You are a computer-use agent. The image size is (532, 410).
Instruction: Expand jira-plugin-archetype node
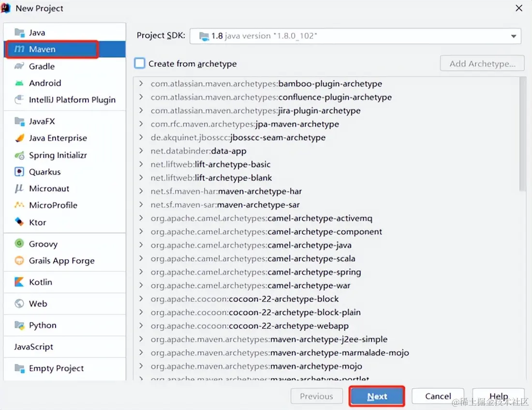pos(141,111)
